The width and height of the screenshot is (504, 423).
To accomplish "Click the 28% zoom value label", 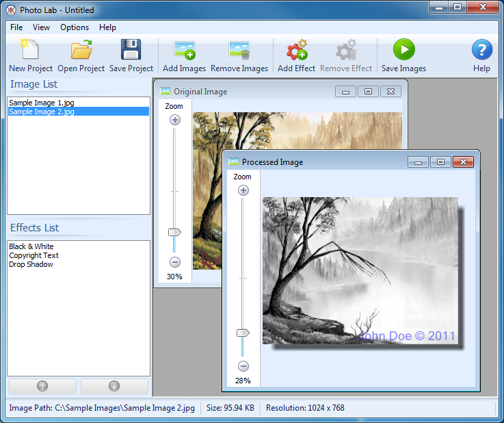I will pos(243,381).
